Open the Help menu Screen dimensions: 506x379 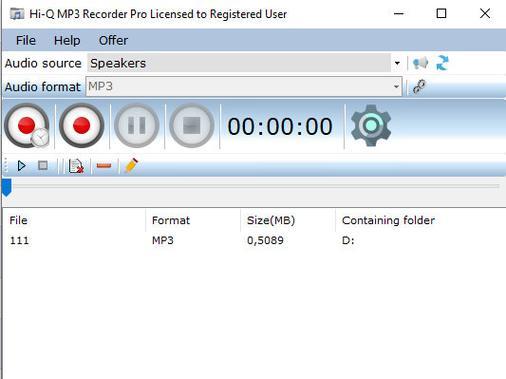67,40
